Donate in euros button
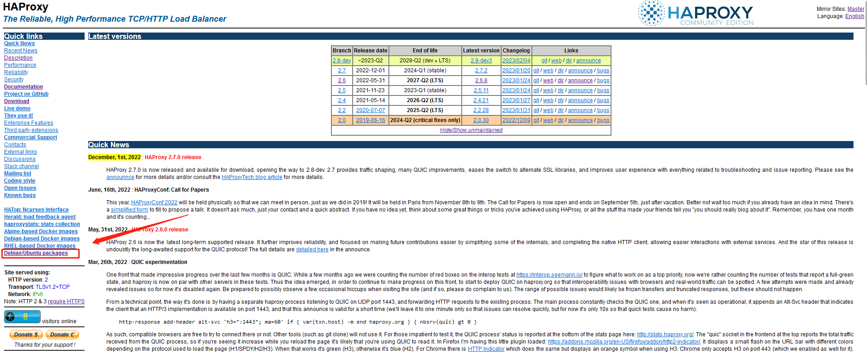This screenshot has height=353, width=868. pos(62,334)
